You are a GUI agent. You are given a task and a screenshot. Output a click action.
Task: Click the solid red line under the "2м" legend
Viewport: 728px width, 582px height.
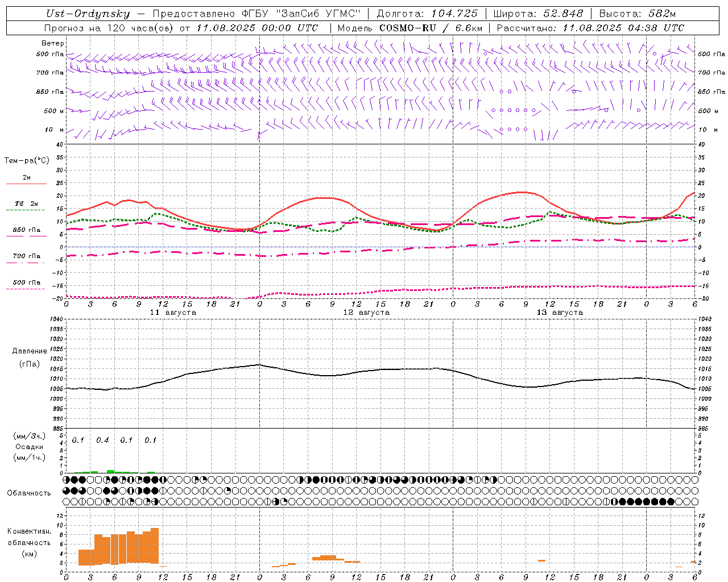[26, 184]
